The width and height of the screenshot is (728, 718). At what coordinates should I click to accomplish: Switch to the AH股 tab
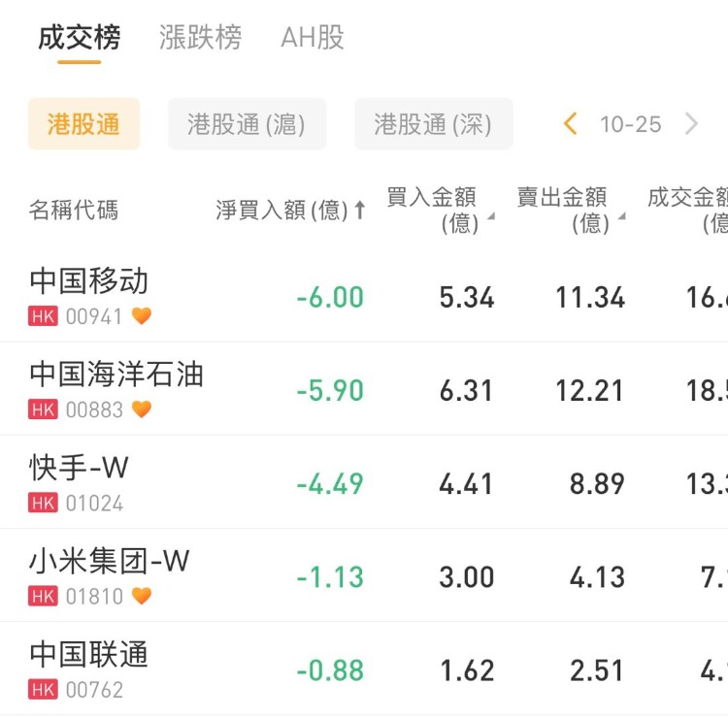[x=313, y=38]
